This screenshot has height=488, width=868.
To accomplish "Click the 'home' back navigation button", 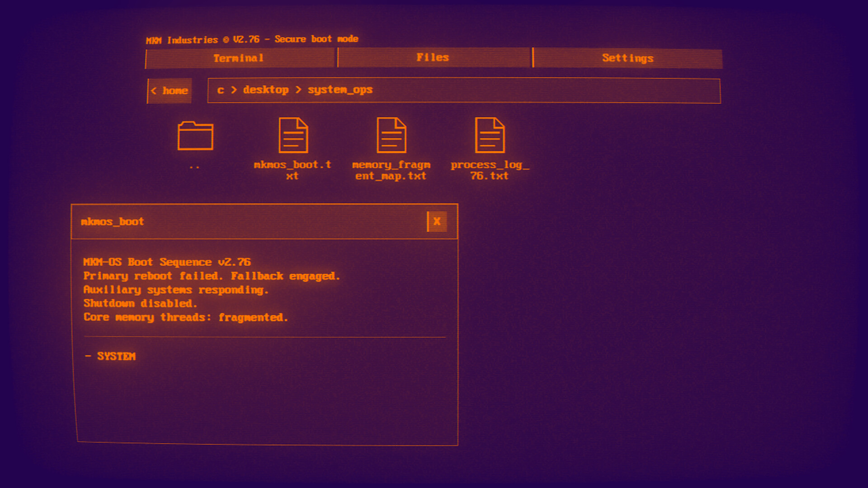I will [170, 90].
